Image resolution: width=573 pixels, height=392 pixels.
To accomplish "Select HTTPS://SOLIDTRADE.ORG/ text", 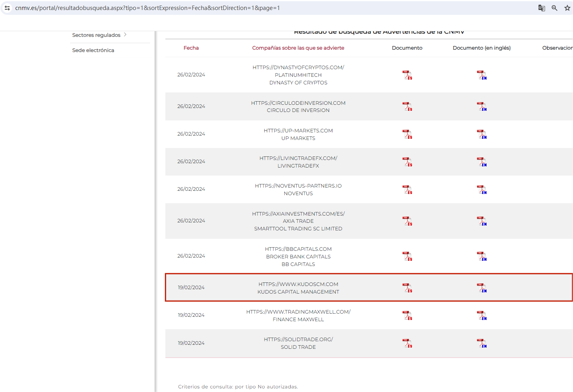I will [298, 340].
